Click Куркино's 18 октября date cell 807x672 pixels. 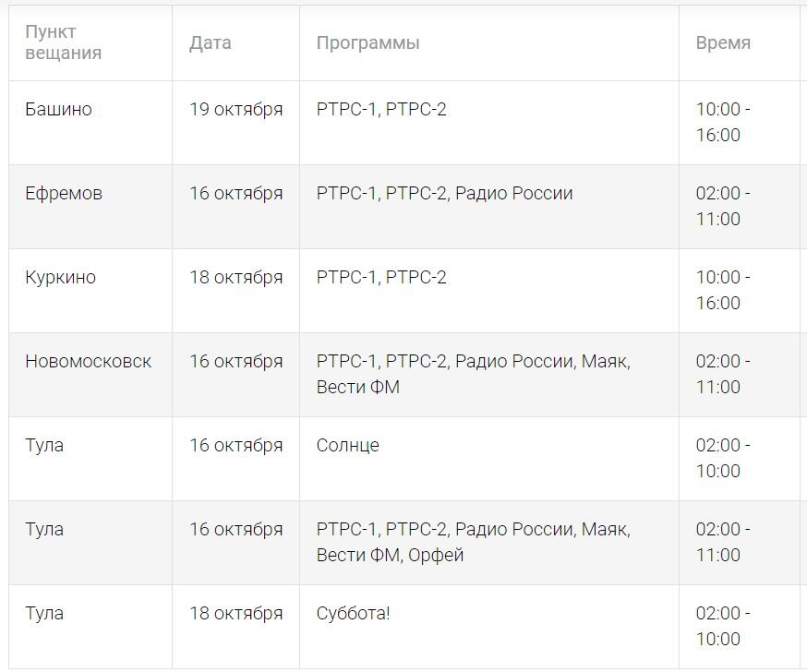pos(235,278)
